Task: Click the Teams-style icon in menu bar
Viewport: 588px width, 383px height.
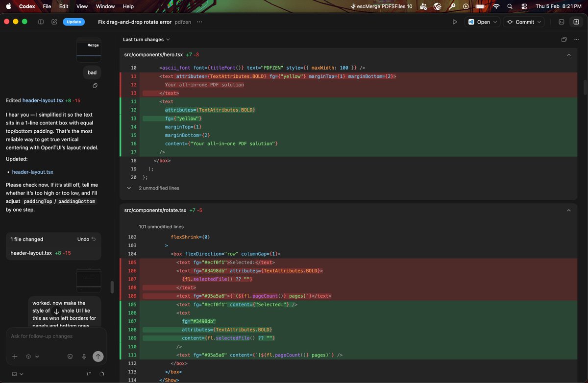Action: coord(423,6)
